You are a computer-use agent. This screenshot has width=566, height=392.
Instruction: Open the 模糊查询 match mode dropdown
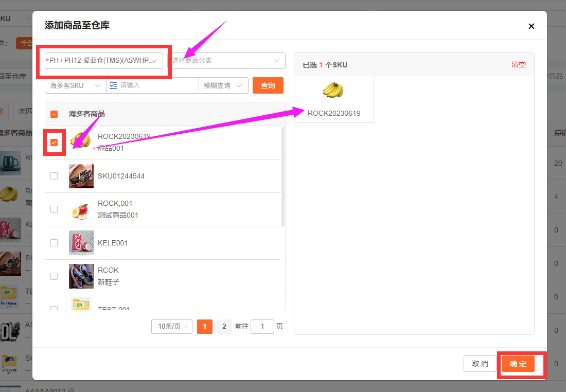click(x=223, y=85)
